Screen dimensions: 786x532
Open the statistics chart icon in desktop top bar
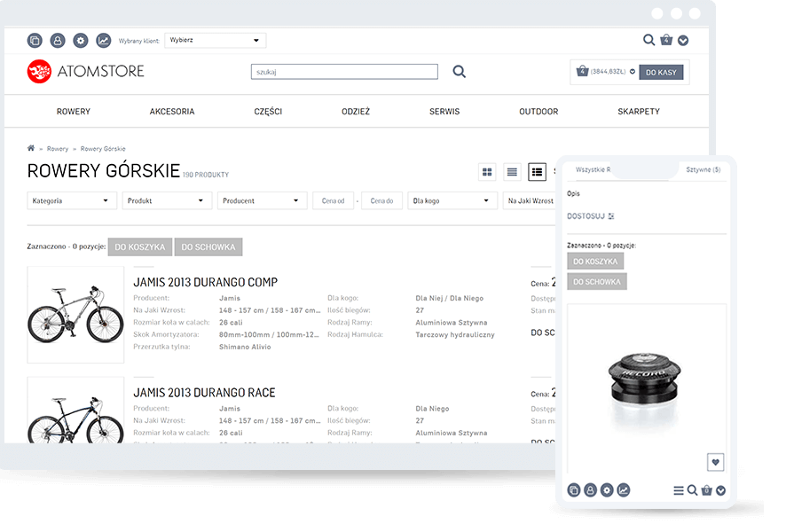[104, 41]
